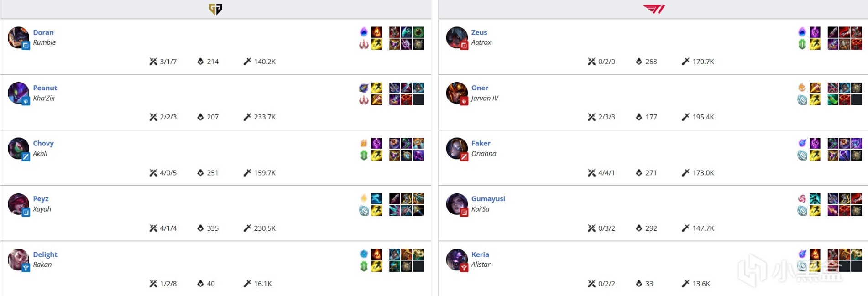Click Zeus's Aatrox champion portrait
Viewport: 868px width, 296px height.
click(456, 37)
